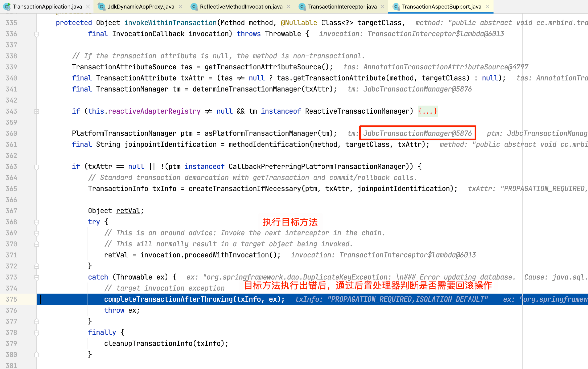Collapse the finally block at line 378
Image resolution: width=588 pixels, height=369 pixels.
pyautogui.click(x=37, y=333)
